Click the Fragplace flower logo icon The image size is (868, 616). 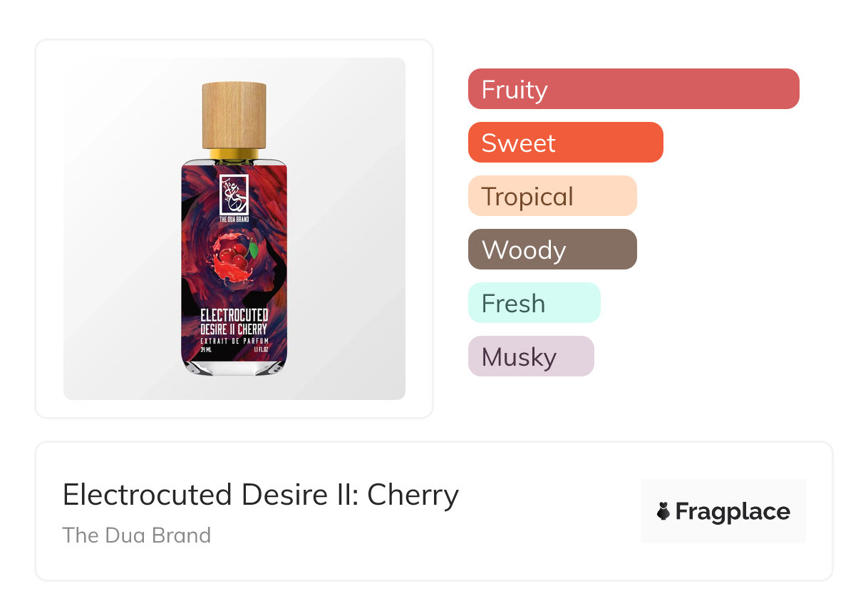[663, 511]
